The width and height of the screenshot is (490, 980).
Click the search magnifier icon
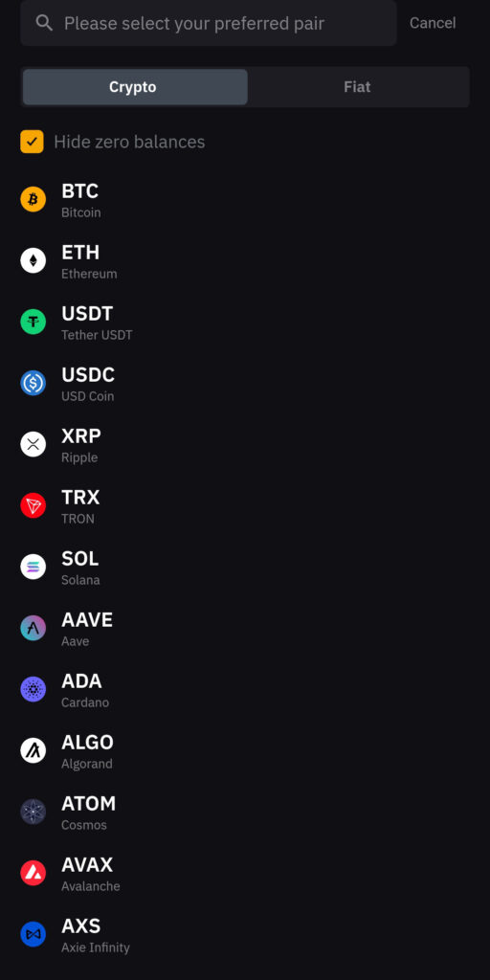tap(44, 23)
